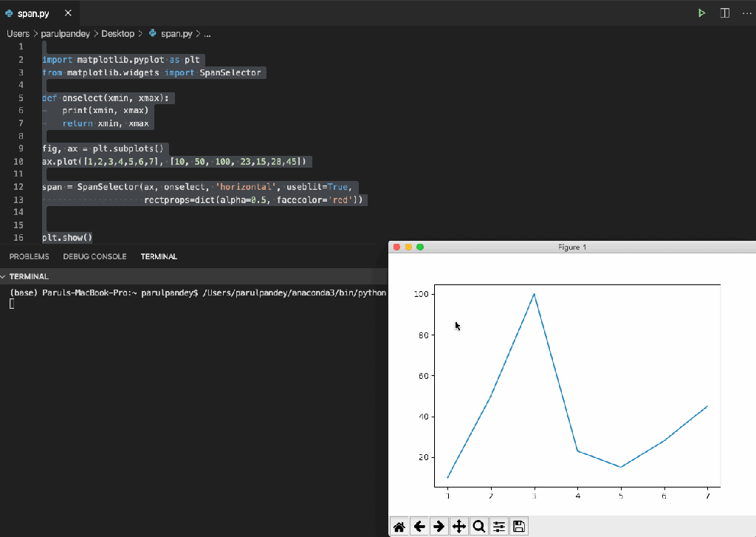The height and width of the screenshot is (537, 756).
Task: Click the parulpandey breadcrumb link
Action: coord(66,33)
